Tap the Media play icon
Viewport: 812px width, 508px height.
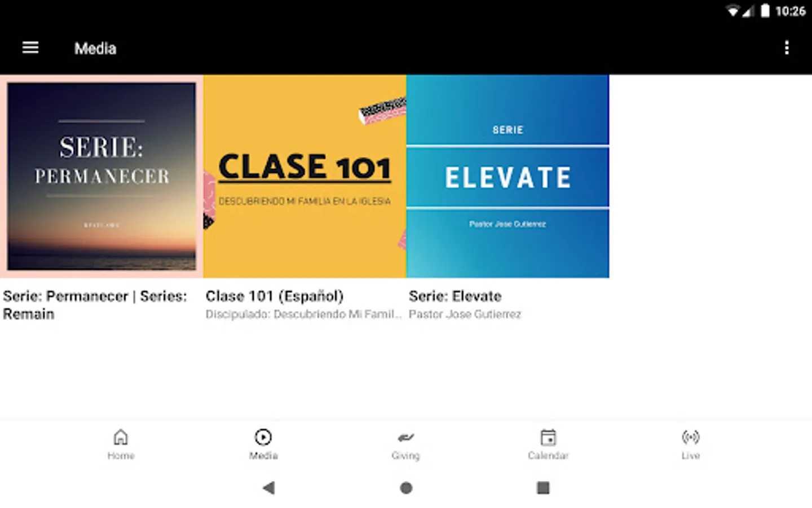[x=263, y=437]
